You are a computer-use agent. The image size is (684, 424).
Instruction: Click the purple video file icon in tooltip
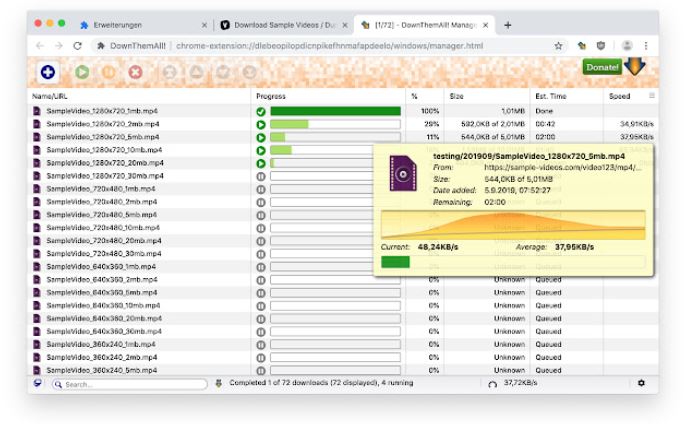coord(403,173)
